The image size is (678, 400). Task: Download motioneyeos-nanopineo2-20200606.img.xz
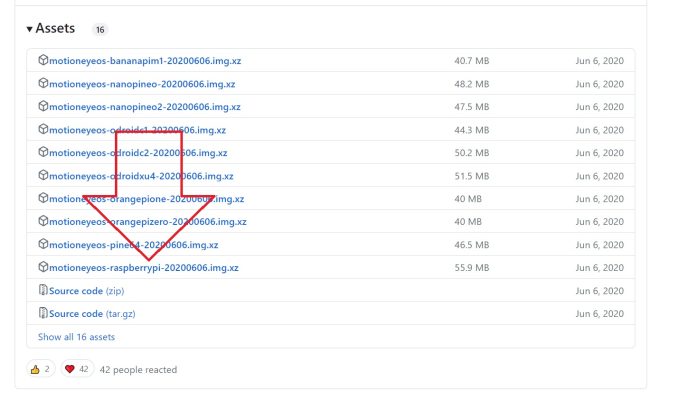[144, 107]
